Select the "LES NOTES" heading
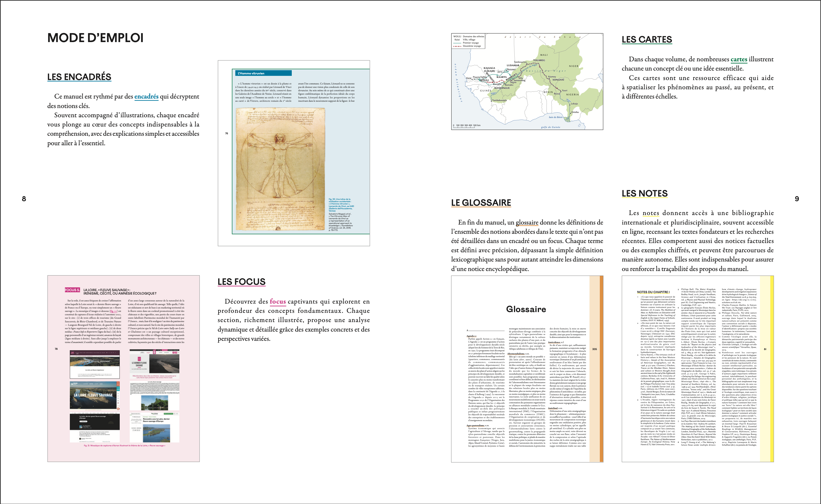This screenshot has width=821, height=504. point(644,194)
